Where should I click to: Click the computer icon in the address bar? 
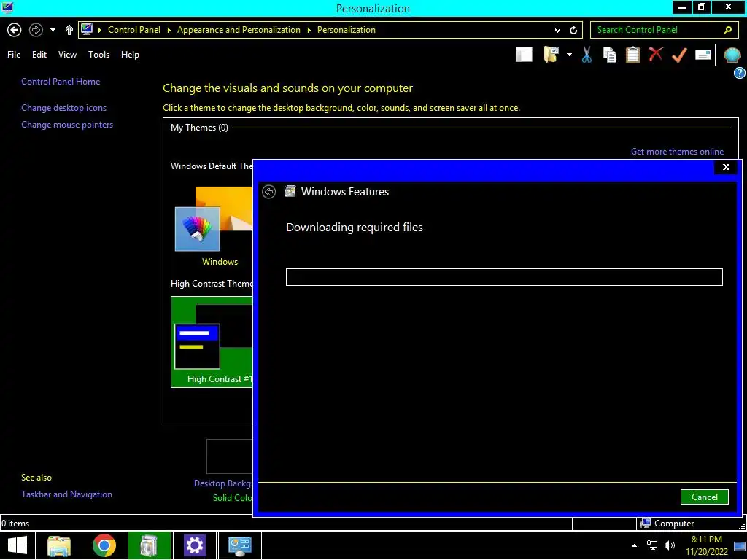coord(87,29)
